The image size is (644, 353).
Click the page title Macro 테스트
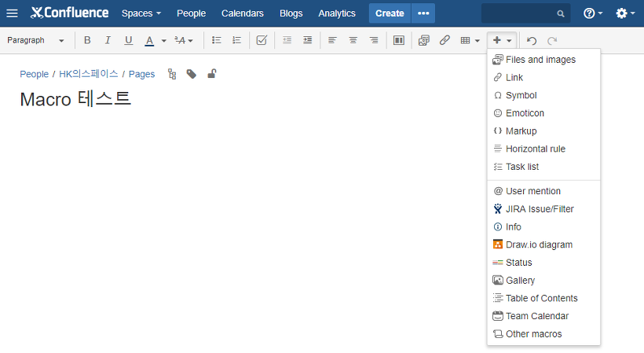click(75, 99)
